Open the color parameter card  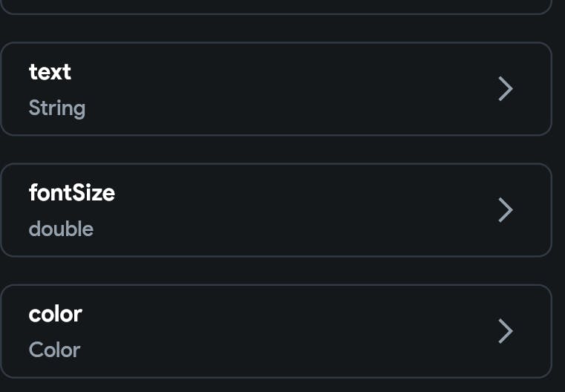275,331
